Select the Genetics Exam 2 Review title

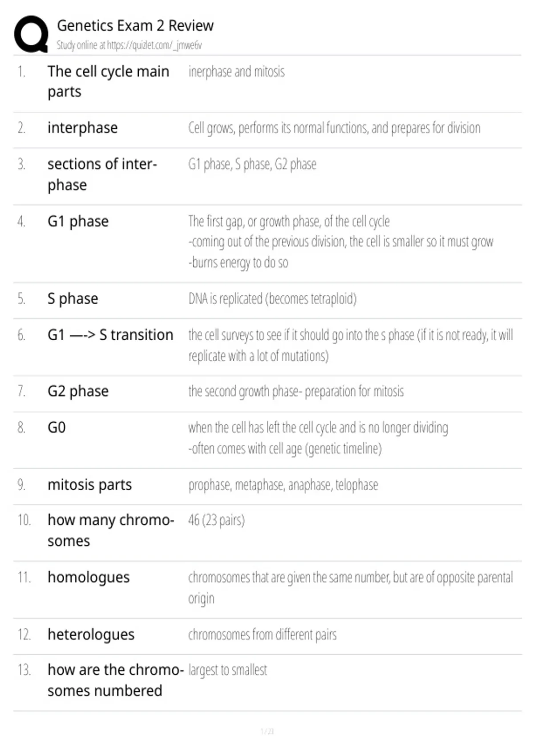click(x=135, y=26)
